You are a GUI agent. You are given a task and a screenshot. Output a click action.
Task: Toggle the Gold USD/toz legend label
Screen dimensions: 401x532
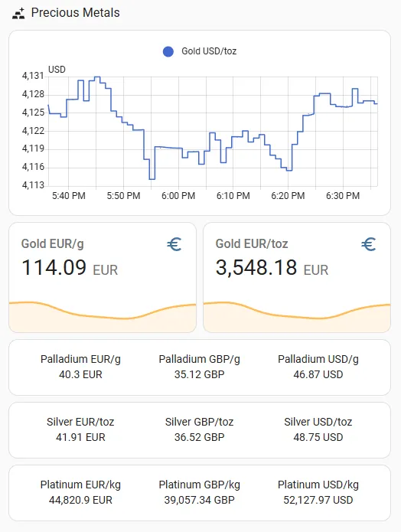pyautogui.click(x=209, y=51)
